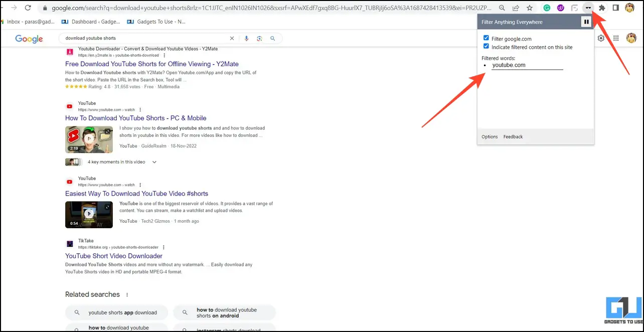
Task: Bookmark this page with the star icon
Action: click(x=529, y=8)
